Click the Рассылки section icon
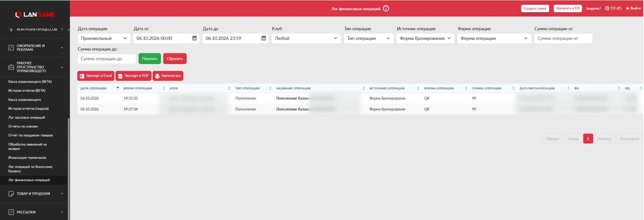 (11, 212)
